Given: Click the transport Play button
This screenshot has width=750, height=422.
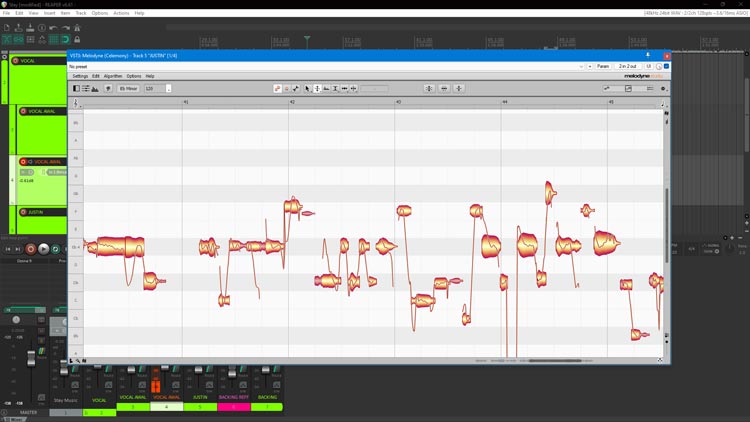Looking at the screenshot, I should coord(44,249).
